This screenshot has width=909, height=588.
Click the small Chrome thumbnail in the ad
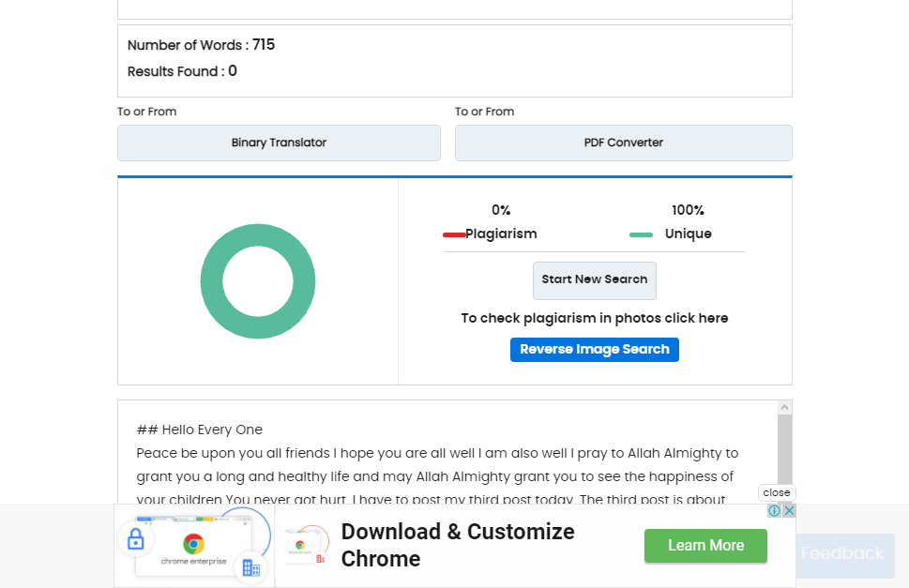click(307, 546)
